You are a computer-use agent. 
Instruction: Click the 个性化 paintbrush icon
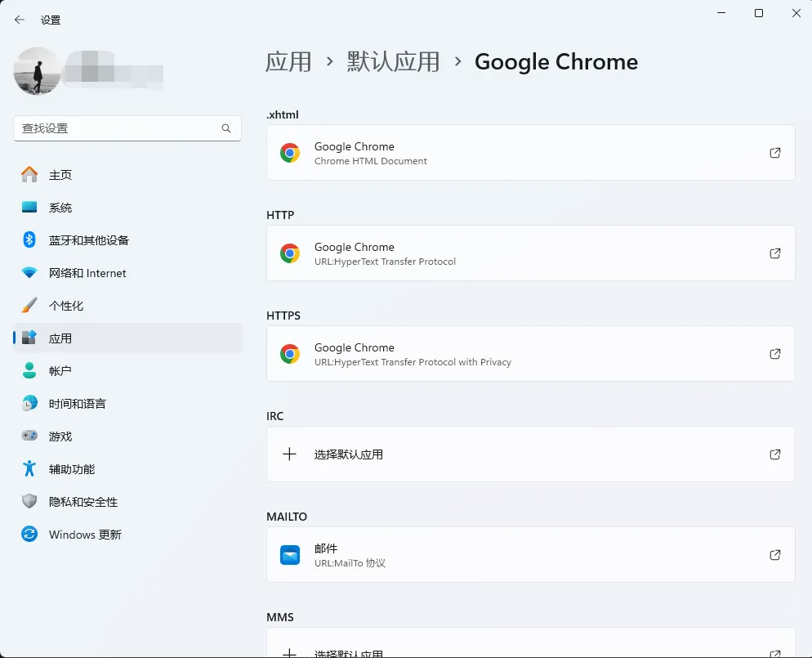point(29,305)
